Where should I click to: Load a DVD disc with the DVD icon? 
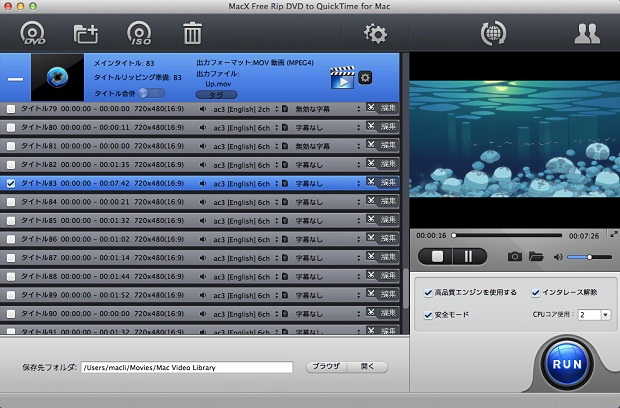pyautogui.click(x=32, y=33)
